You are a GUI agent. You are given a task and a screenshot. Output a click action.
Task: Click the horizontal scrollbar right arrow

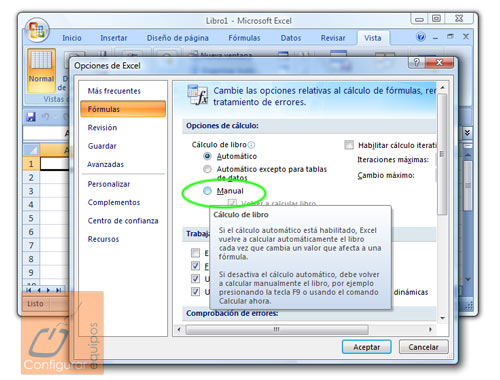point(430,330)
